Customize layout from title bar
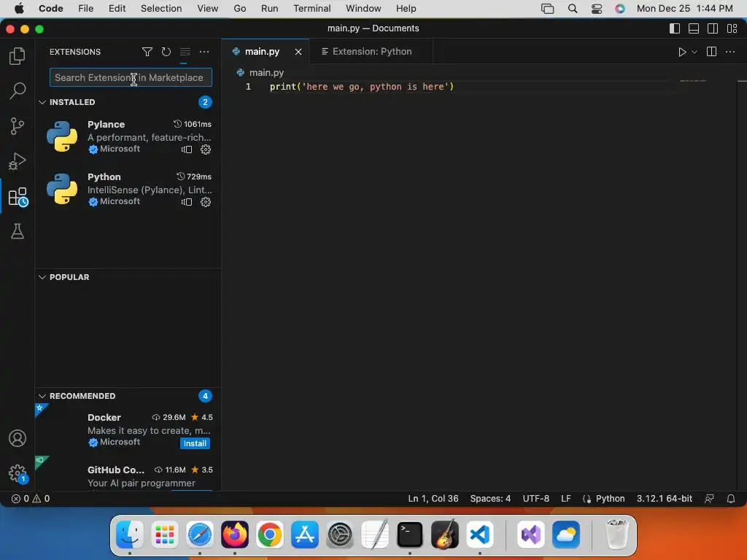 [x=732, y=28]
